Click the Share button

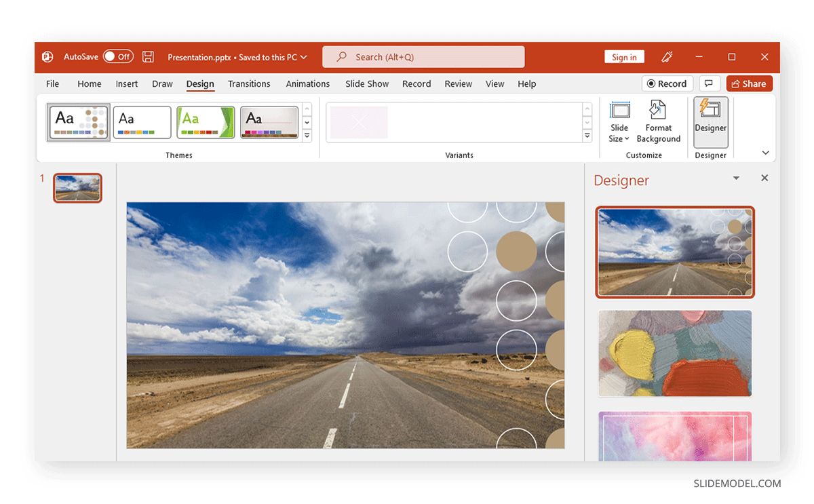point(749,83)
